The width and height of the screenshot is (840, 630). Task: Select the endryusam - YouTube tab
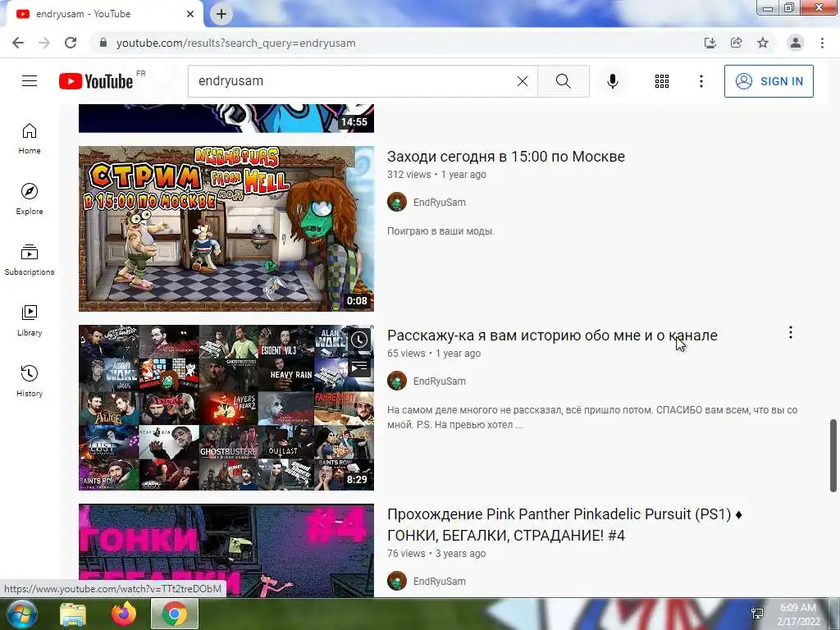coord(104,14)
